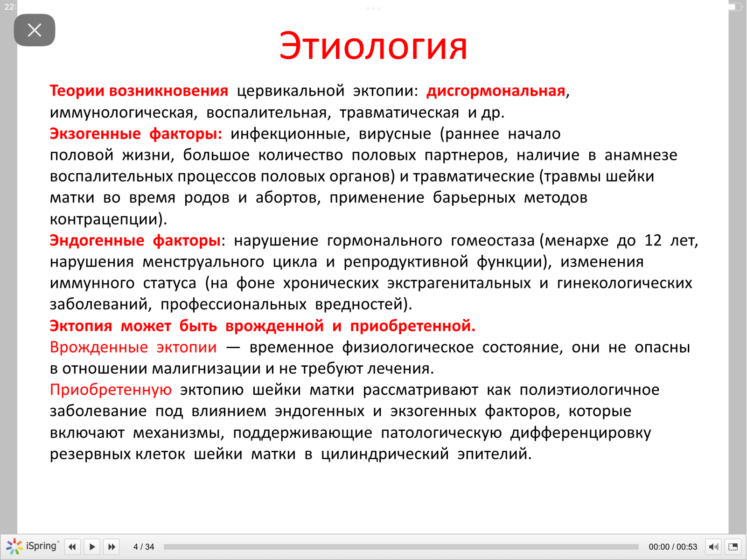
Task: Close the presentation with the X button
Action: tap(35, 30)
